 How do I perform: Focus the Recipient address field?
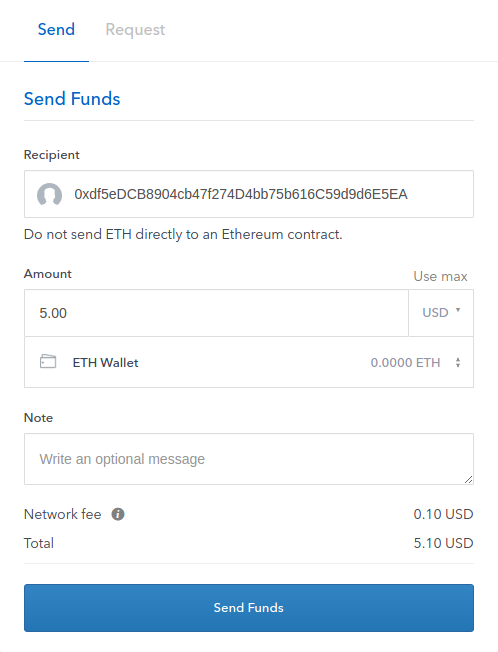[x=249, y=194]
